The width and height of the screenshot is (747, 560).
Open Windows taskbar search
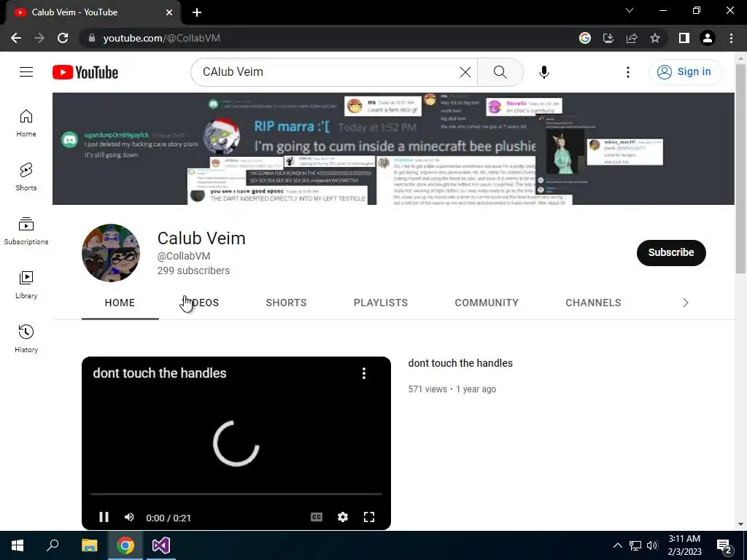pos(53,545)
